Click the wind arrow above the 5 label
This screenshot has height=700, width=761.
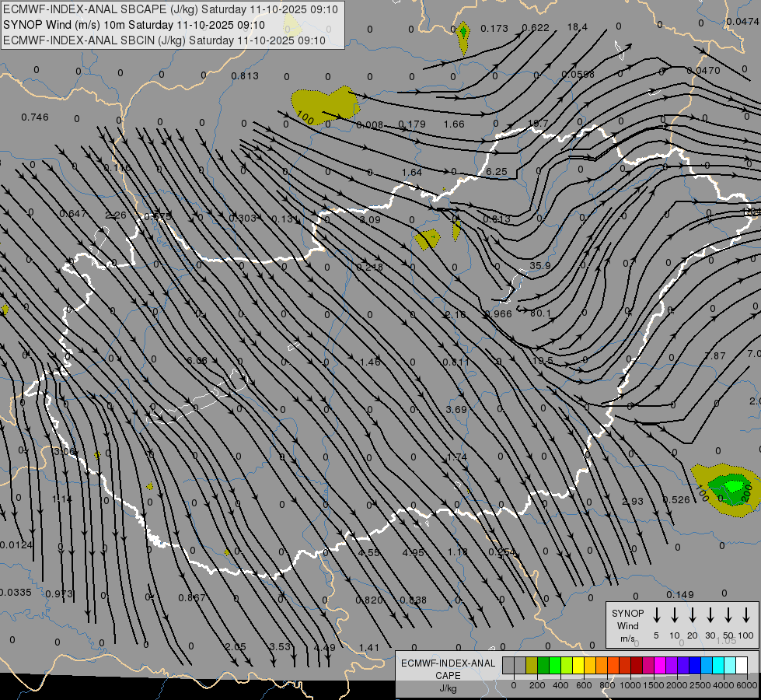click(x=657, y=615)
